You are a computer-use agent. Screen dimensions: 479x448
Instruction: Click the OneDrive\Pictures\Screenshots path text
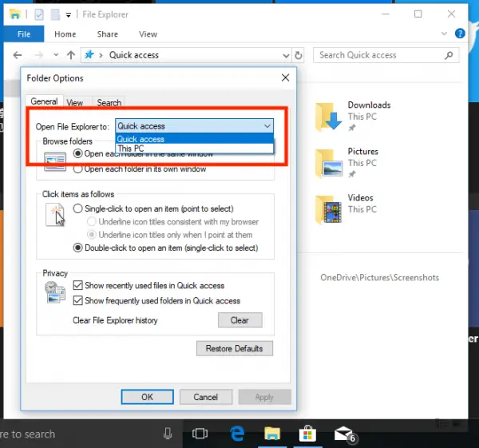380,277
